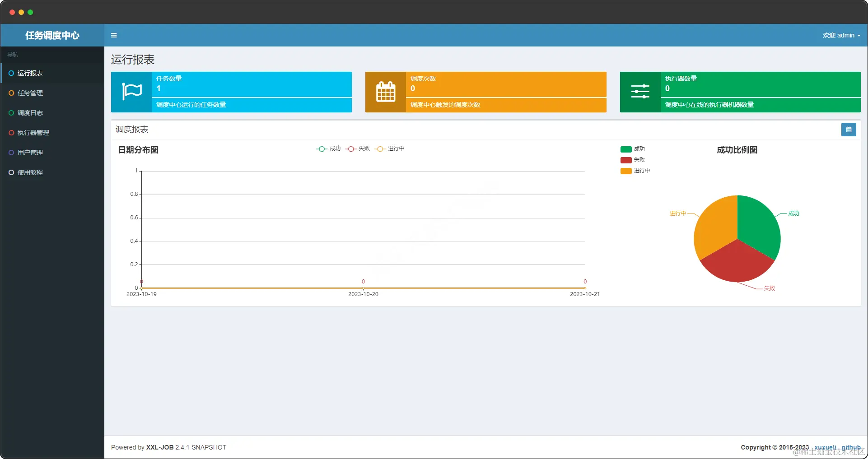Click the 成功比例图 chart title
Image resolution: width=868 pixels, height=459 pixels.
(737, 150)
